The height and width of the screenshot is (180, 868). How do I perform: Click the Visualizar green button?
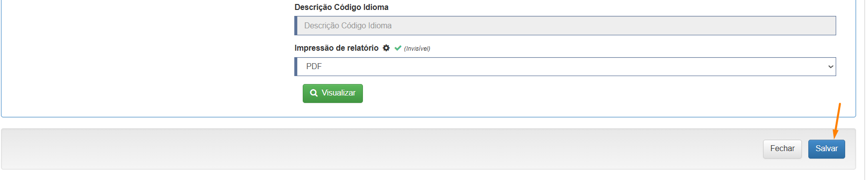(x=333, y=93)
